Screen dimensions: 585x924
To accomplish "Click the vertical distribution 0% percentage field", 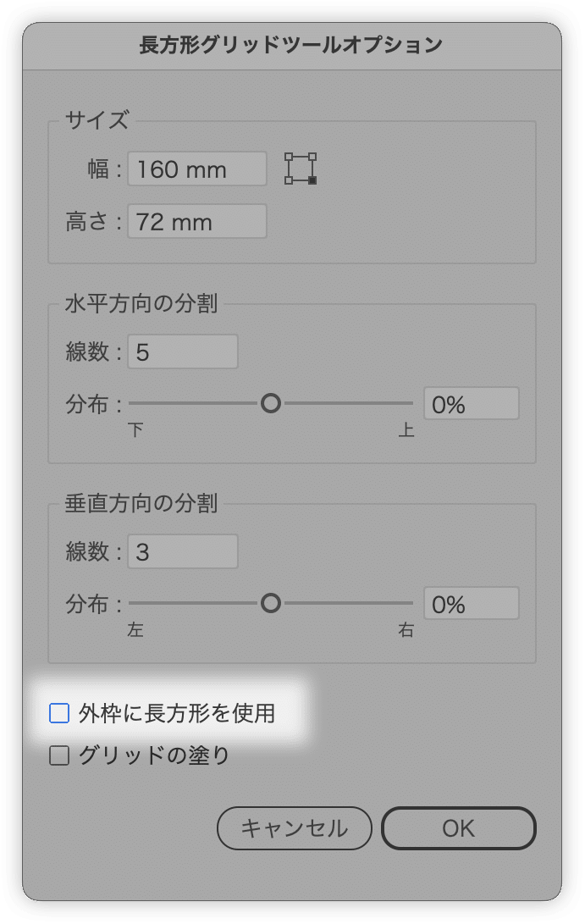I will click(x=472, y=603).
